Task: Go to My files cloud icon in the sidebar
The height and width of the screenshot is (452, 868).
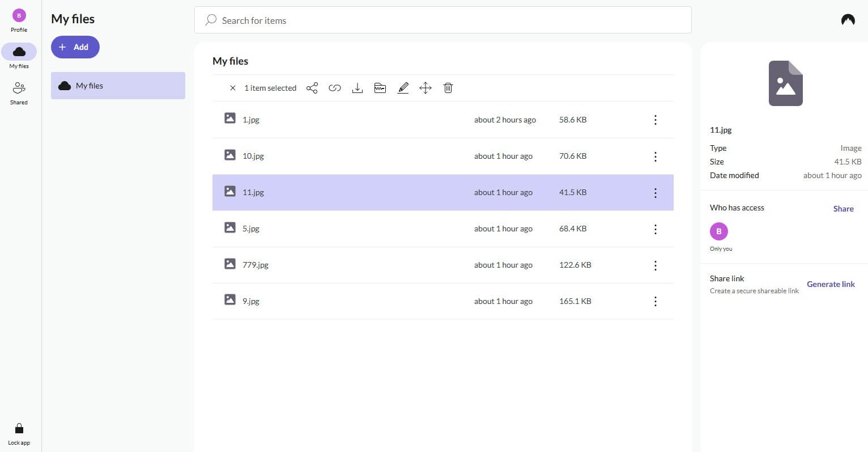Action: (19, 52)
